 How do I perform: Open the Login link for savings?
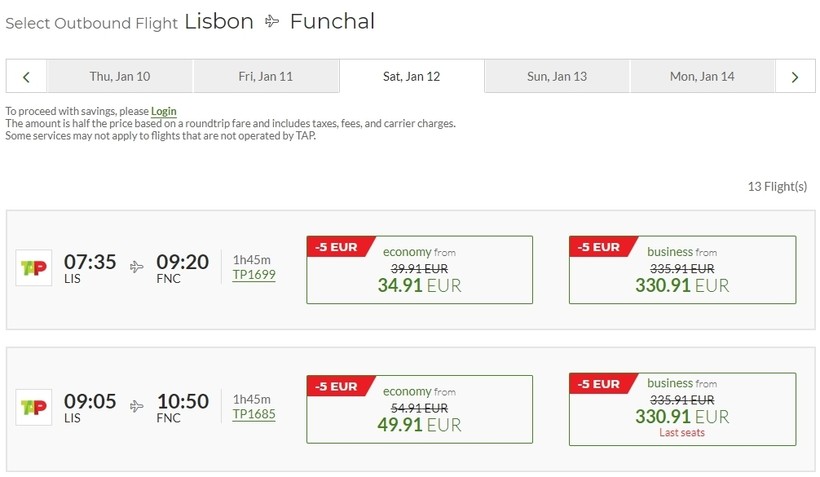pyautogui.click(x=164, y=111)
